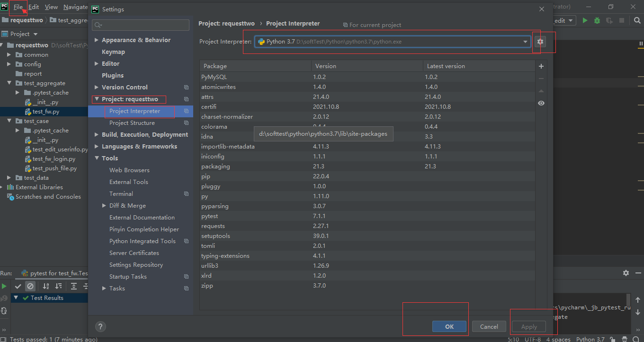Click the green Debug bug icon
Screen dimensions: 644x342
coord(597,20)
